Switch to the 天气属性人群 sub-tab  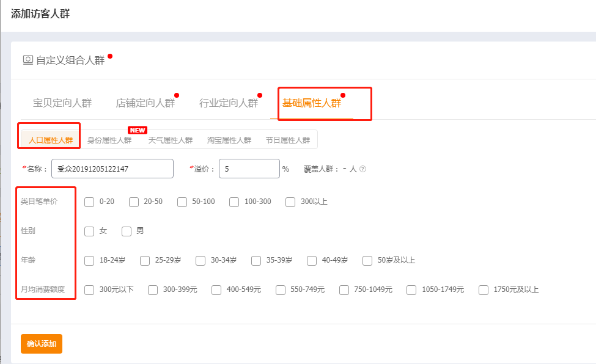pos(171,140)
